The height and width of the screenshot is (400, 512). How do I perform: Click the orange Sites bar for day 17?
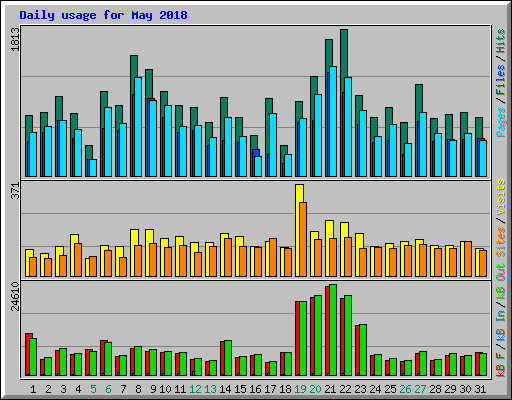click(x=273, y=257)
